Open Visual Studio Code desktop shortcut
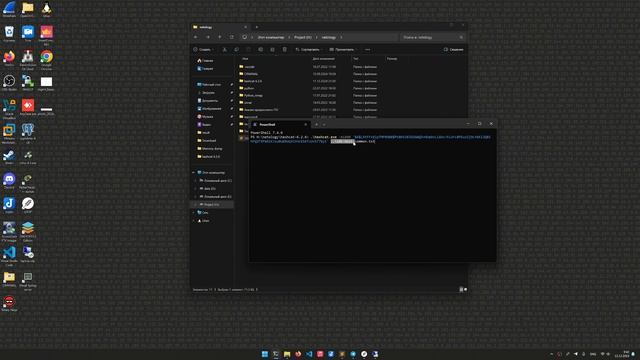The image size is (640, 360). [9, 256]
